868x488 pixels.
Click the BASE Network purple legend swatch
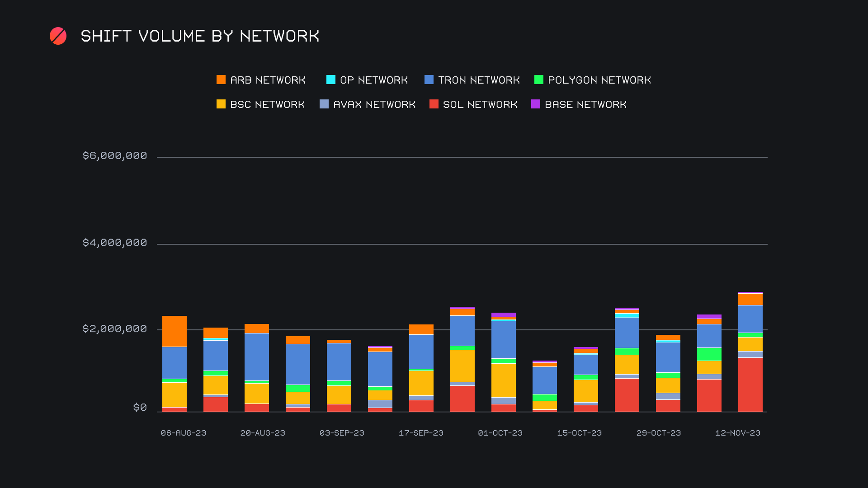[535, 104]
